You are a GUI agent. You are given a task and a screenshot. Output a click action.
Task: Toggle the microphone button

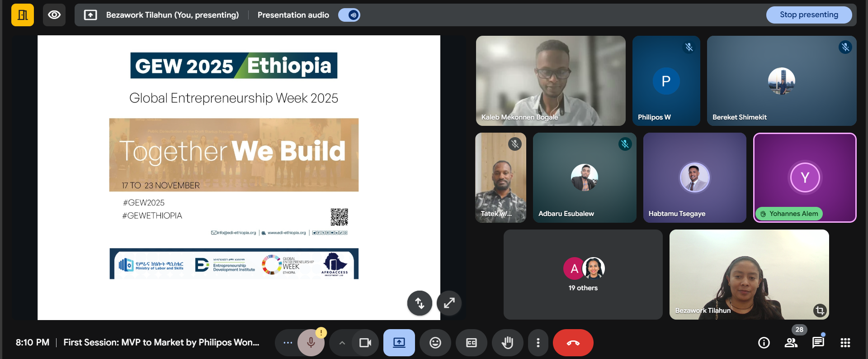point(311,343)
